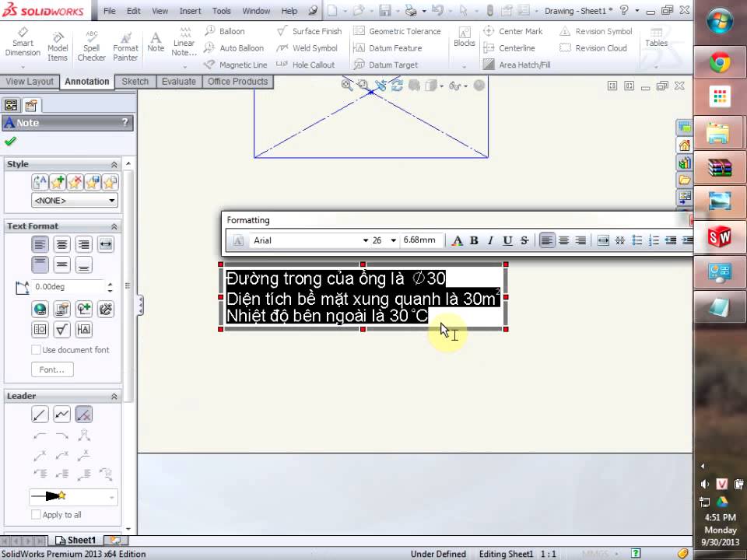Viewport: 747px width, 560px height.
Task: Open the Insert menu
Action: click(190, 11)
